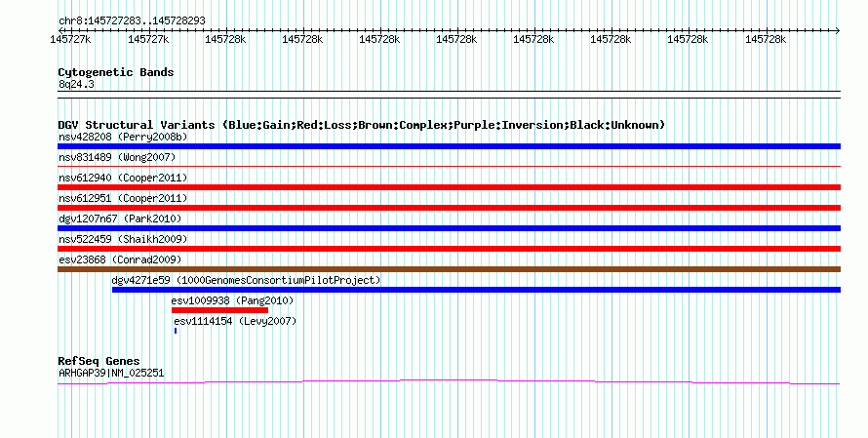This screenshot has width=868, height=438.
Task: Click the brown complex bar under esv23868
Action: click(x=449, y=269)
